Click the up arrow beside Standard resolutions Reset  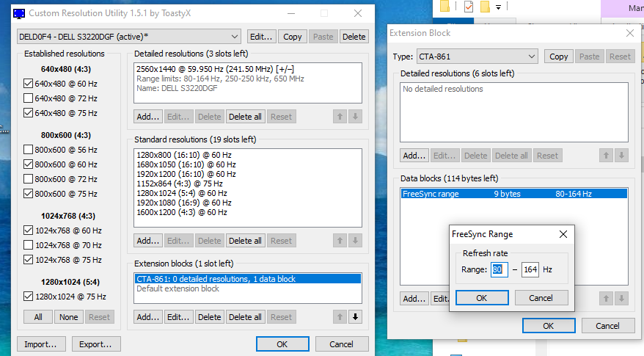(341, 241)
